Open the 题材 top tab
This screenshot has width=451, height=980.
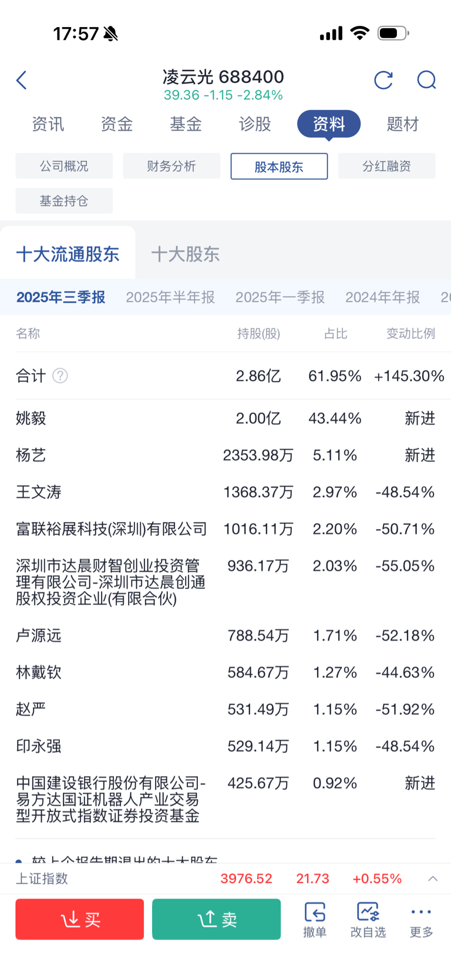403,124
